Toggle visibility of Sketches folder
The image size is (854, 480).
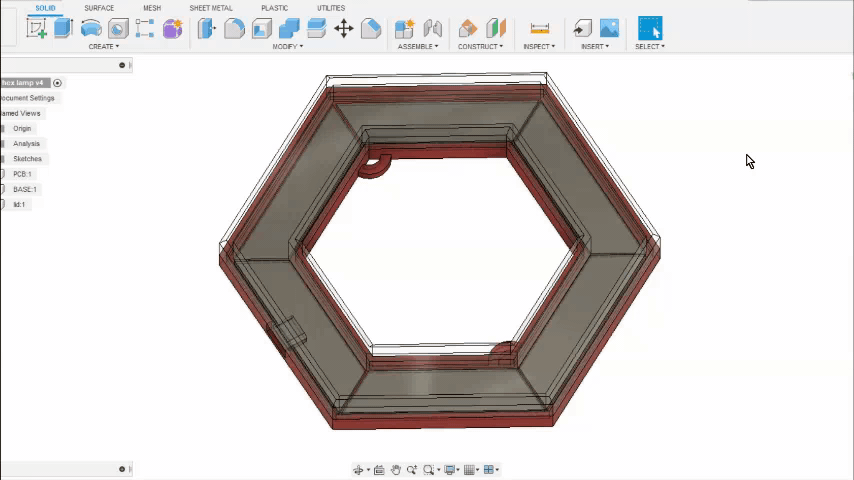(x=3, y=159)
